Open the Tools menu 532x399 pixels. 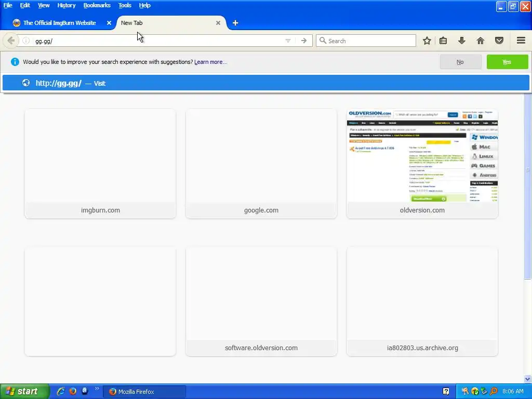125,5
